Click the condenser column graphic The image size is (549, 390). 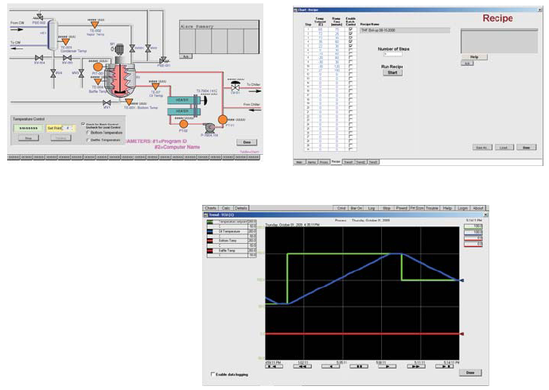pos(53,35)
